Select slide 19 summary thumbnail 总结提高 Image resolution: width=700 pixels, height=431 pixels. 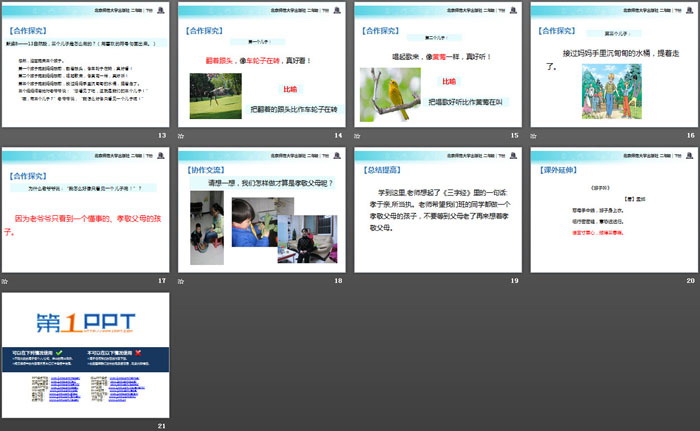(x=438, y=210)
